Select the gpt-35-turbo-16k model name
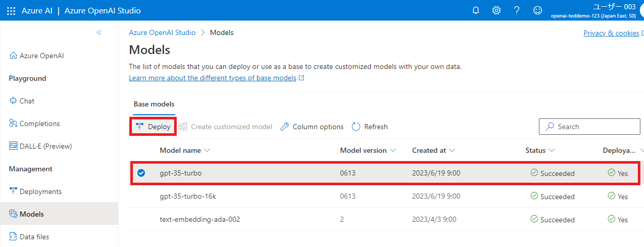Viewport: 644px width, 247px height. click(187, 197)
